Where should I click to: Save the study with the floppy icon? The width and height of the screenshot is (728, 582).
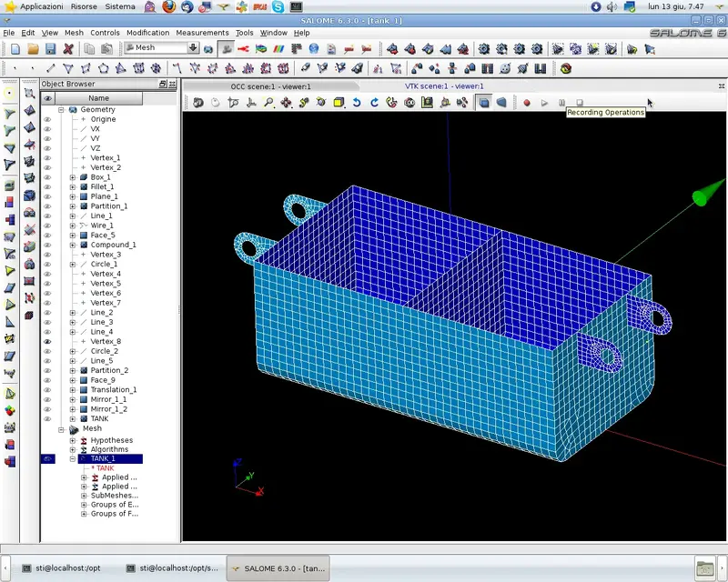[x=51, y=49]
